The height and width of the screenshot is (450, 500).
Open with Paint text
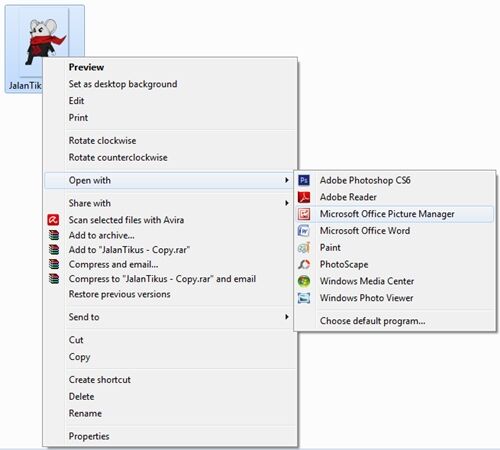(x=330, y=247)
